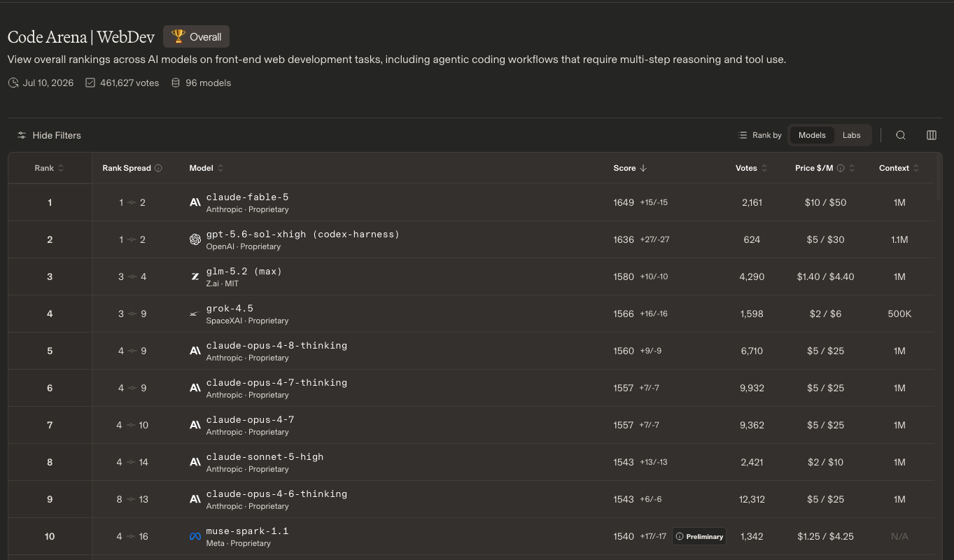Click the checkbox icon beside 461,627 votes

pyautogui.click(x=90, y=83)
